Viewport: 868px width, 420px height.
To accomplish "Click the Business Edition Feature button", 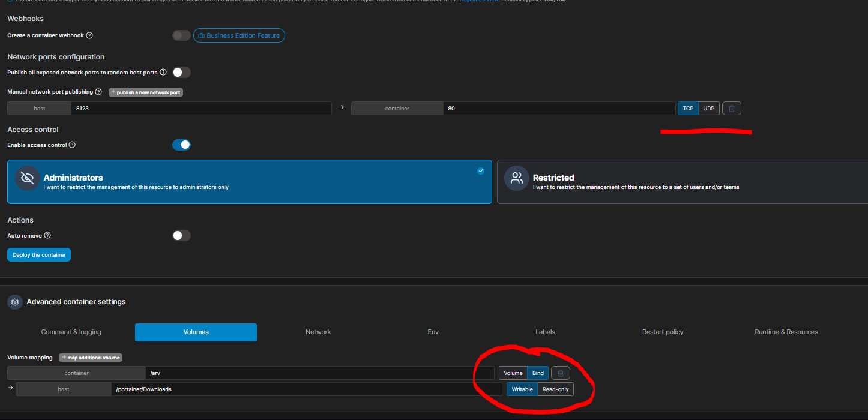I will click(x=239, y=35).
